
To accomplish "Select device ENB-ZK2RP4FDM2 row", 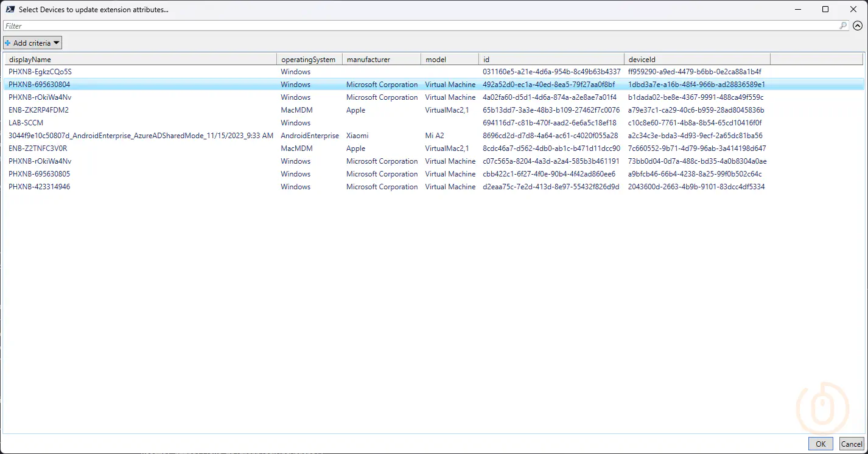I will pos(39,110).
